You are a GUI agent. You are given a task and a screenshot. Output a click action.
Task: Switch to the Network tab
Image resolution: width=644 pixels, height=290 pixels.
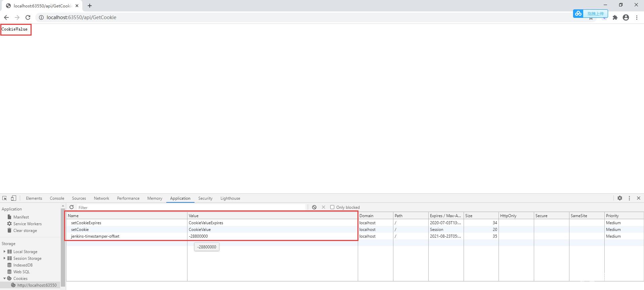pos(101,198)
